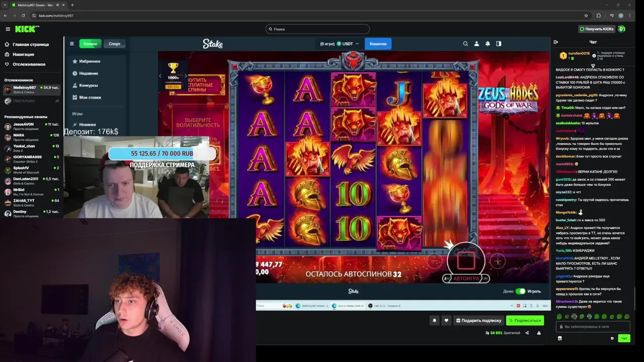
Task: Toggle the Демо / Играть switch
Action: pyautogui.click(x=520, y=291)
